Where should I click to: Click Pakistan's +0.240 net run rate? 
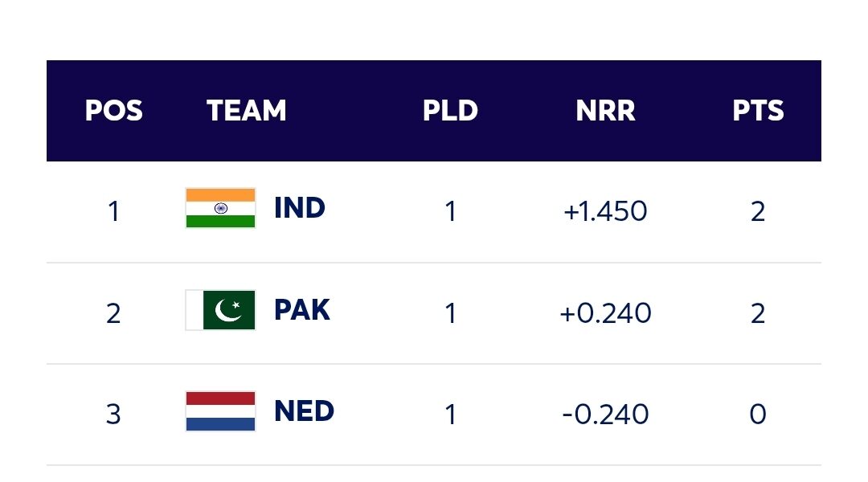[x=605, y=313]
